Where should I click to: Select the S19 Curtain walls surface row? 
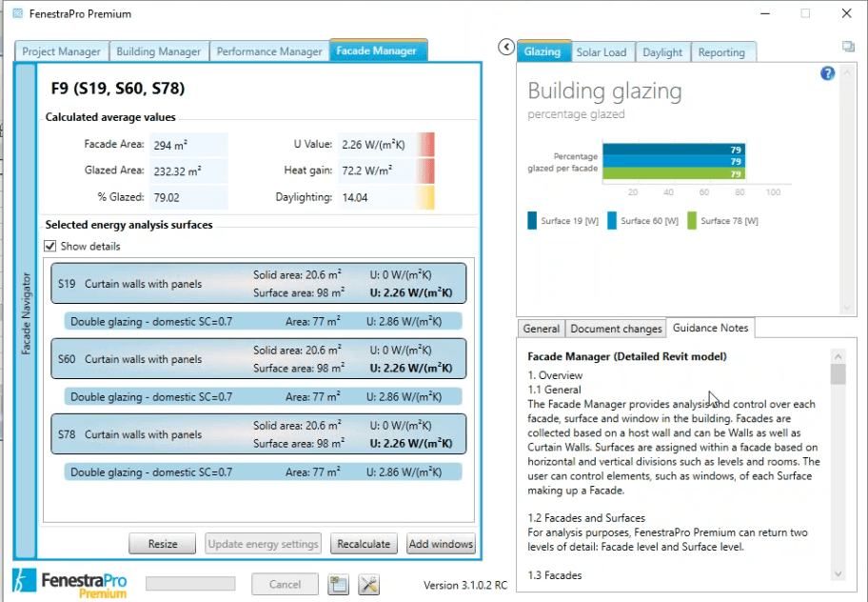point(256,283)
